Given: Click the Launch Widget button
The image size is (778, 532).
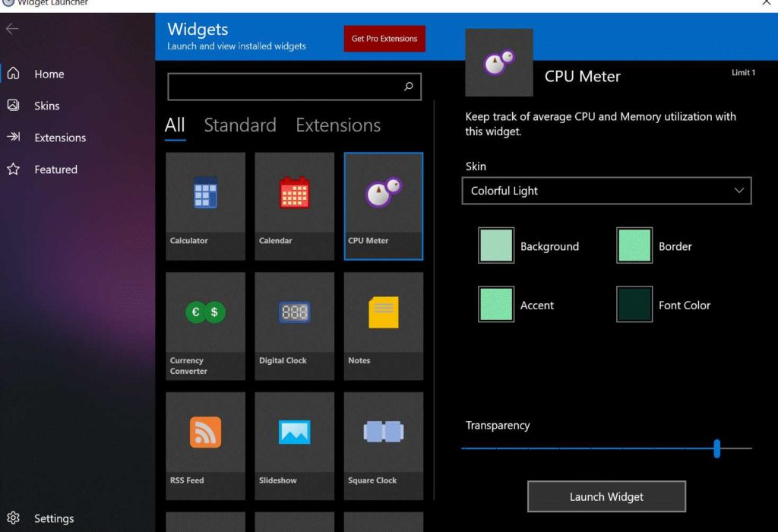Looking at the screenshot, I should (x=606, y=497).
